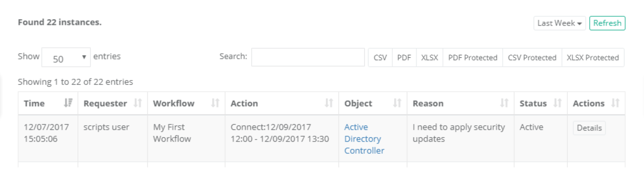644x173 pixels.
Task: Open the Last Week time range dropdown
Action: [x=559, y=23]
